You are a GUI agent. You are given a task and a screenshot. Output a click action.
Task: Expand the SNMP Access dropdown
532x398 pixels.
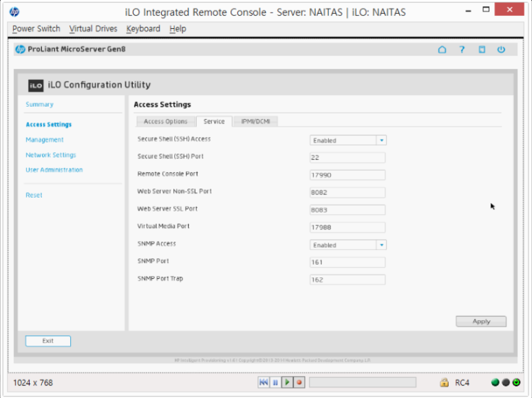point(381,244)
